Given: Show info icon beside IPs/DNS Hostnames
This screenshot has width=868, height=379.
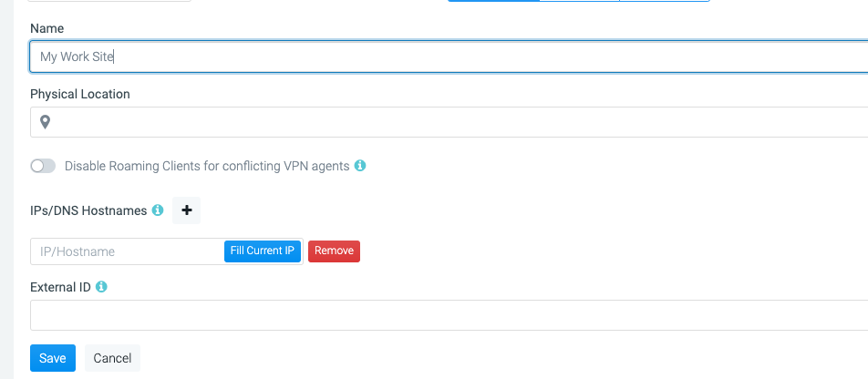Looking at the screenshot, I should [158, 210].
